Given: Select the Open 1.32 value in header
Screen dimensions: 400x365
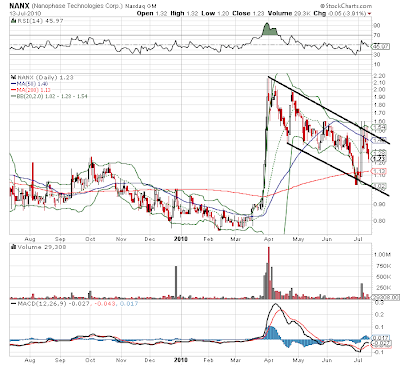Looking at the screenshot, I should [151, 13].
